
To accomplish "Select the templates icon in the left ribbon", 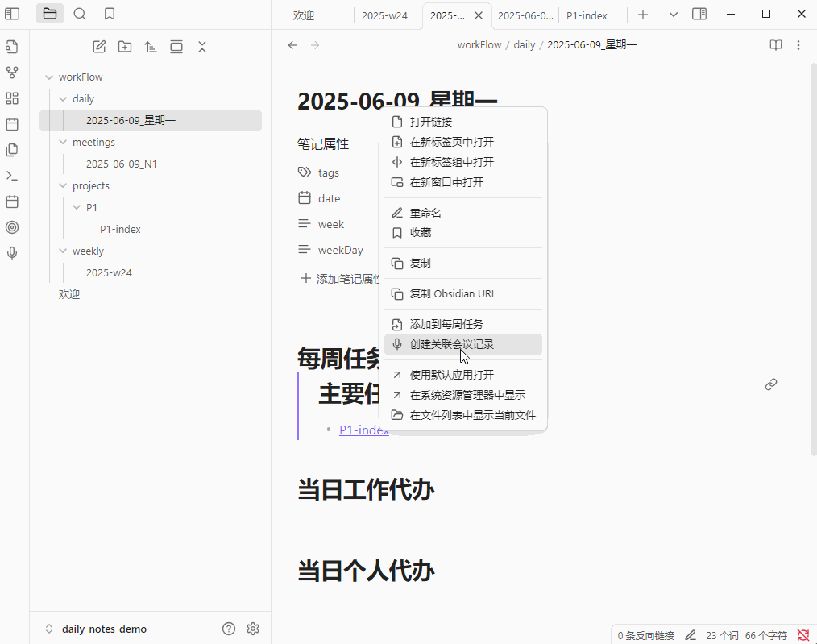I will [x=12, y=150].
